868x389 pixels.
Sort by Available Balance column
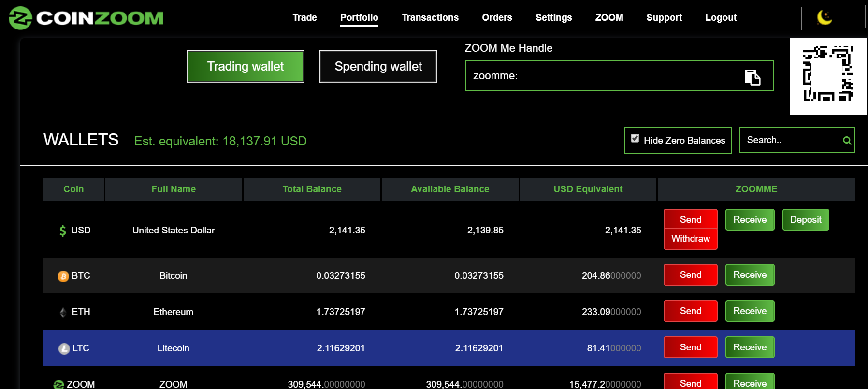pyautogui.click(x=450, y=189)
